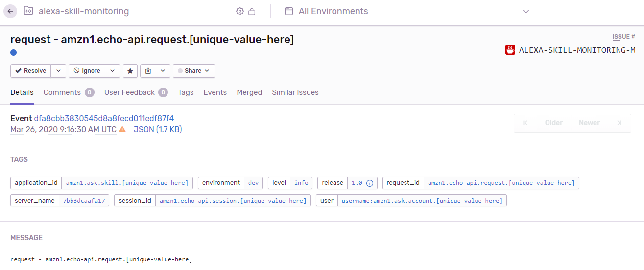644x270 pixels.
Task: Click the blue unseen indicator dot
Action: tap(13, 52)
